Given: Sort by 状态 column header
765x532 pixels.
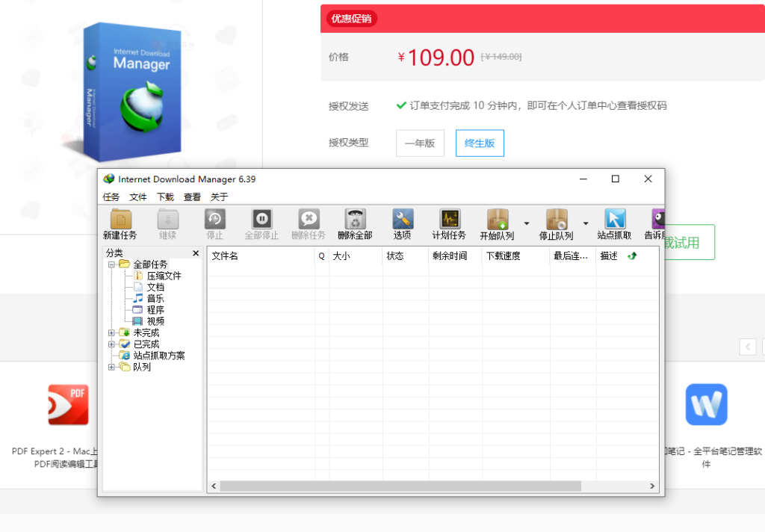Looking at the screenshot, I should coord(406,256).
